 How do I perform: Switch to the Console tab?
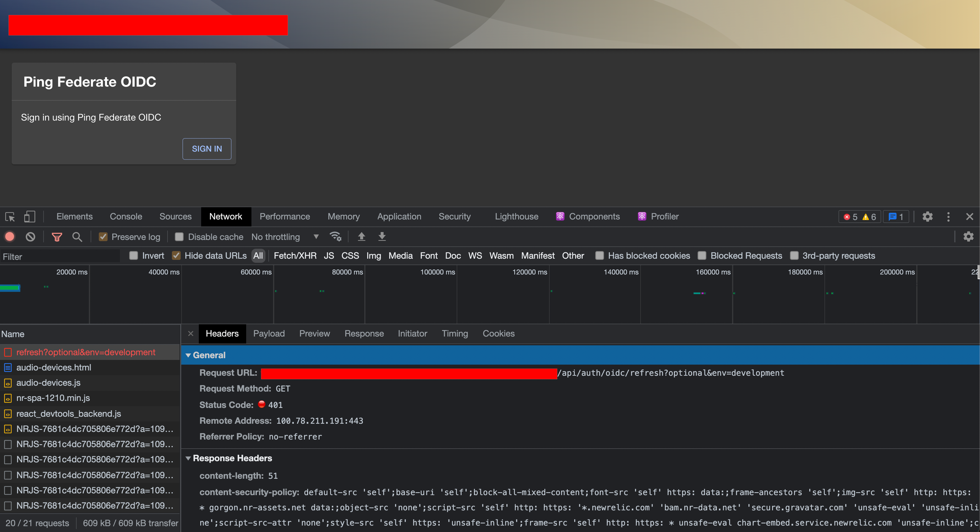[x=126, y=217]
